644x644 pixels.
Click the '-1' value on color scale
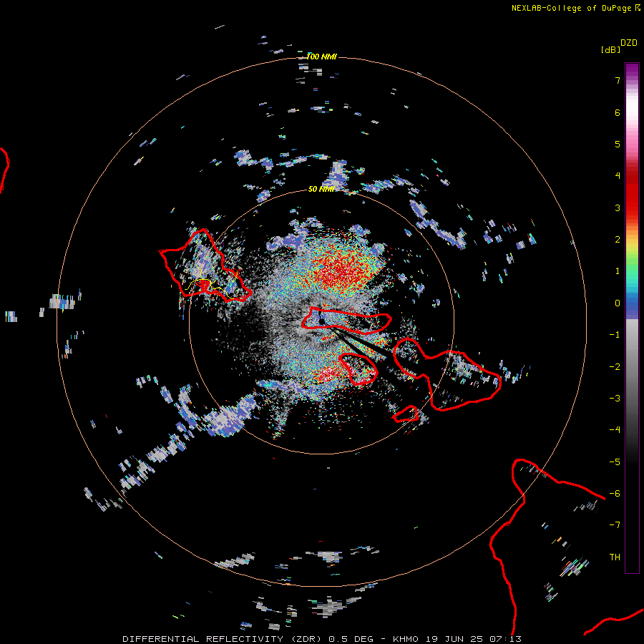615,335
